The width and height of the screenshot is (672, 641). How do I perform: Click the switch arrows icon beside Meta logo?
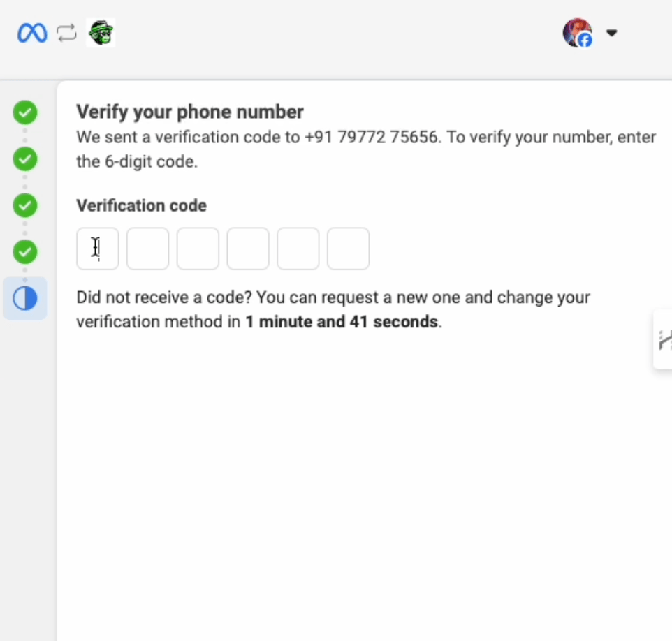pyautogui.click(x=67, y=33)
